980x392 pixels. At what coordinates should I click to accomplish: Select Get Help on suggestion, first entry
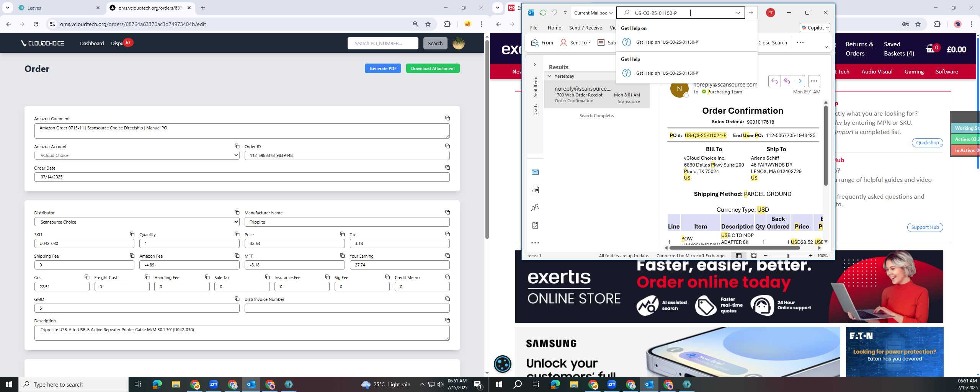[x=686, y=42]
